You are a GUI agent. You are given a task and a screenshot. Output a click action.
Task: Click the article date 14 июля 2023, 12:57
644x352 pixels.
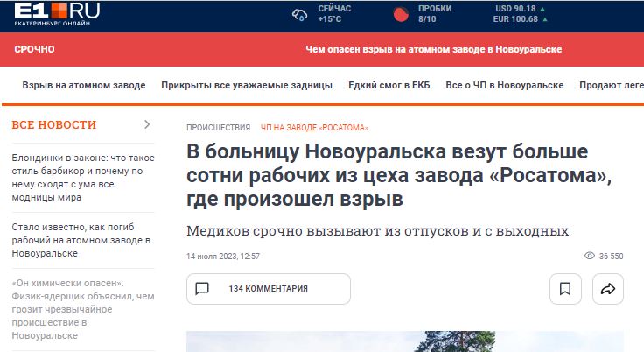click(x=223, y=257)
